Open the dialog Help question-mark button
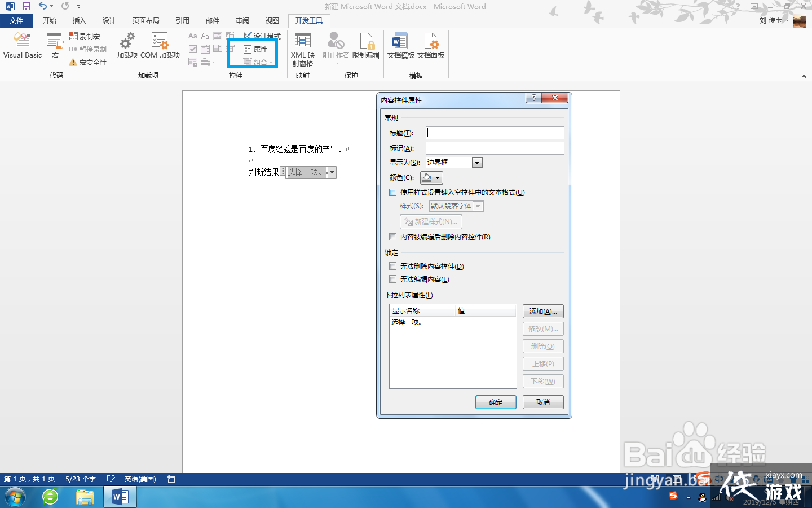The width and height of the screenshot is (812, 508). (x=533, y=98)
